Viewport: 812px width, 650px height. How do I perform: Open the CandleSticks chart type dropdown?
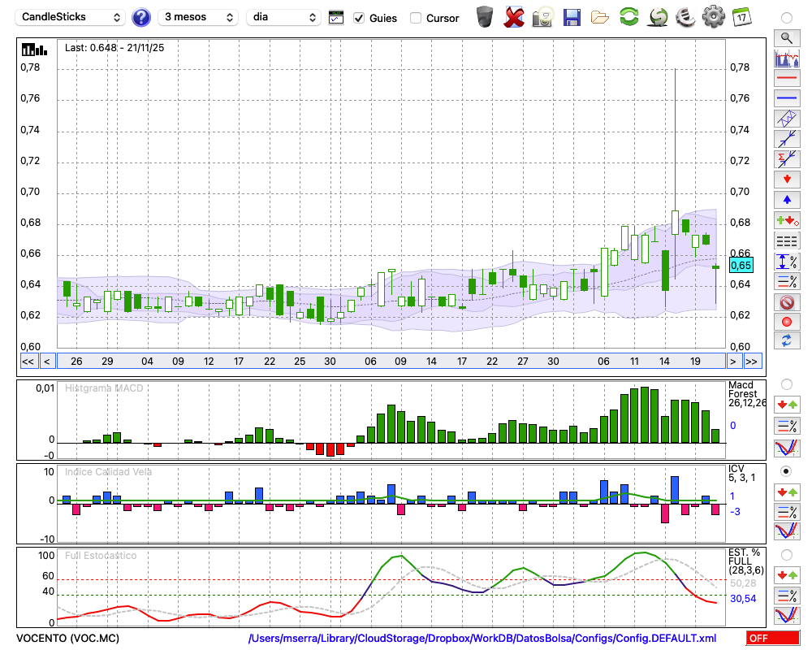tap(71, 17)
